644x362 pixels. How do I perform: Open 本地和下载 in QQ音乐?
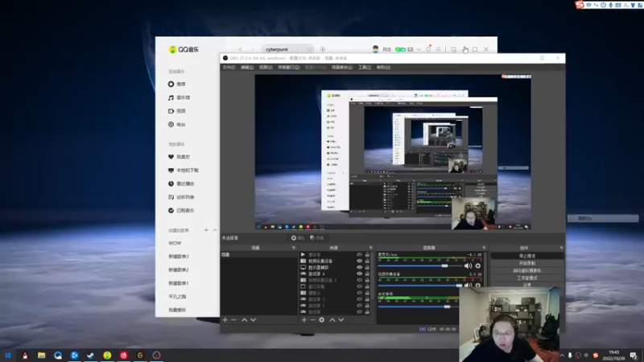pyautogui.click(x=184, y=171)
